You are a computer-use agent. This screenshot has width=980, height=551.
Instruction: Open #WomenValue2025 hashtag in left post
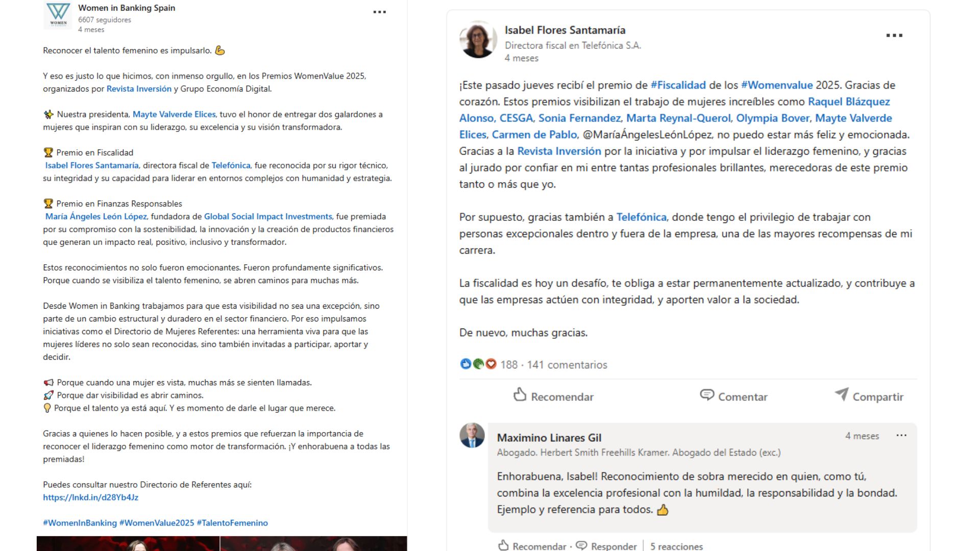(157, 523)
